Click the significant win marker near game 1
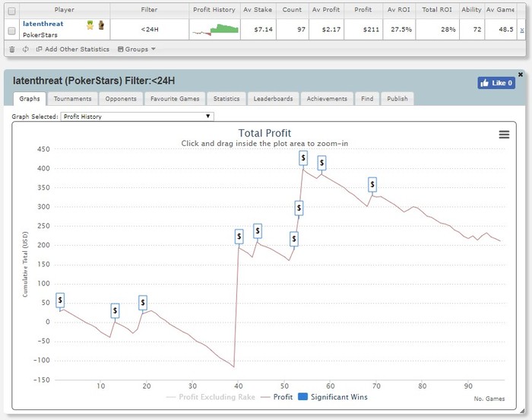Screen dimensions: 532x420 pos(60,300)
